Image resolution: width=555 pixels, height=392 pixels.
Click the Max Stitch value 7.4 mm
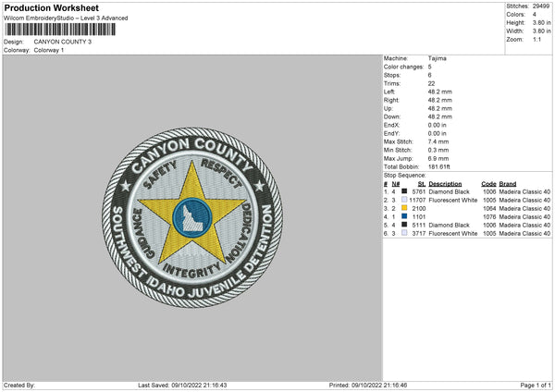[x=438, y=141]
